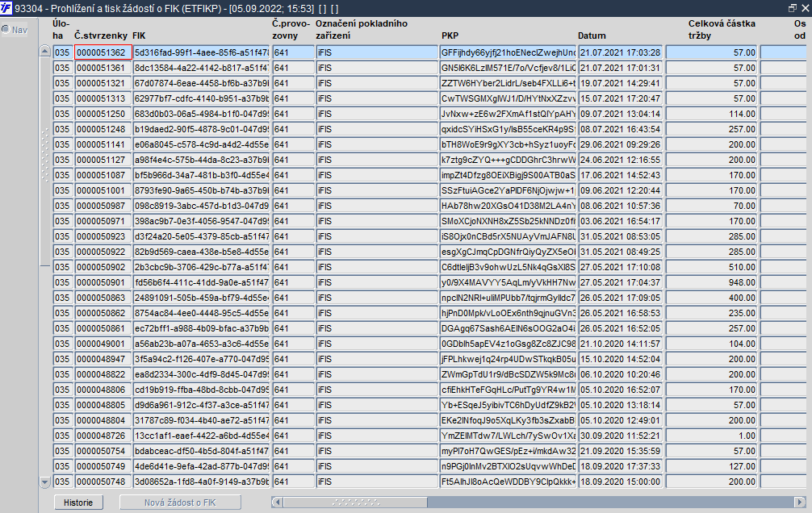The height and width of the screenshot is (513, 812).
Task: Click the horizontal scrollbar thumb
Action: pyautogui.click(x=355, y=503)
